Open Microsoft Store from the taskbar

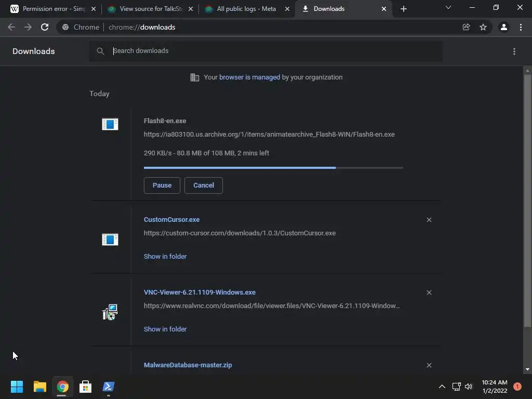point(86,387)
